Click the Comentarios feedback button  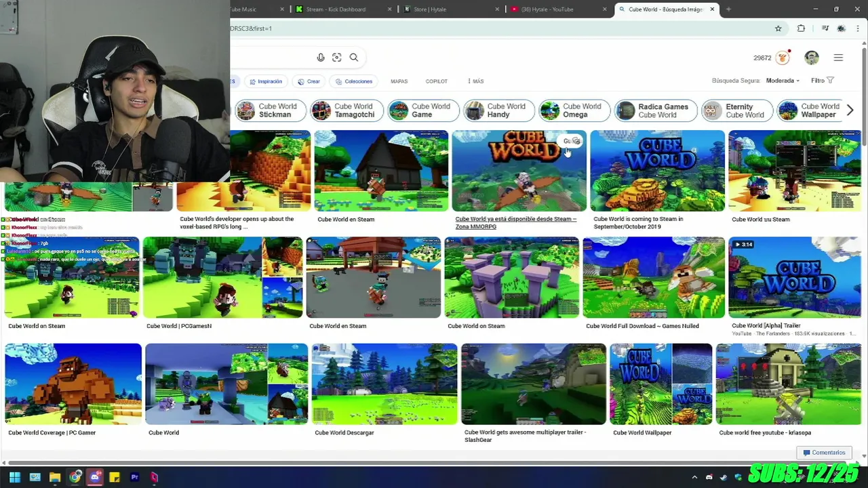click(825, 453)
